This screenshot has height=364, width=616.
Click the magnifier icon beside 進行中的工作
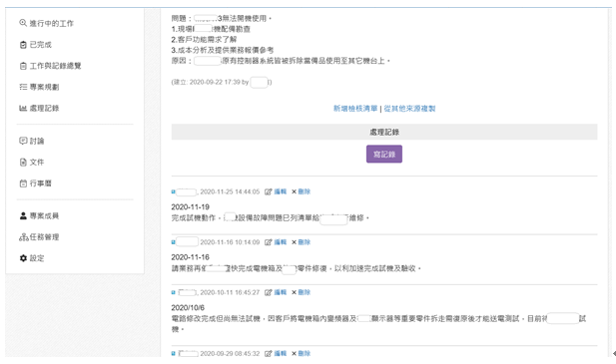coord(23,23)
